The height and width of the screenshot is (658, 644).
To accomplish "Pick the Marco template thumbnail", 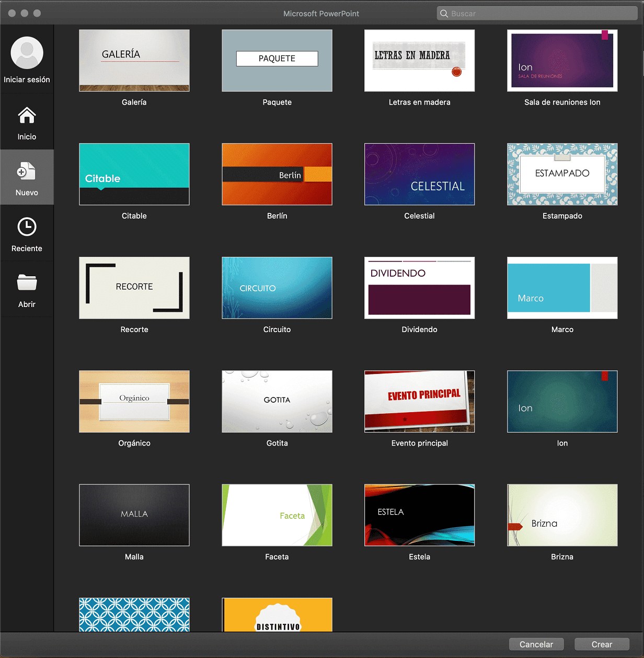I will coord(562,288).
